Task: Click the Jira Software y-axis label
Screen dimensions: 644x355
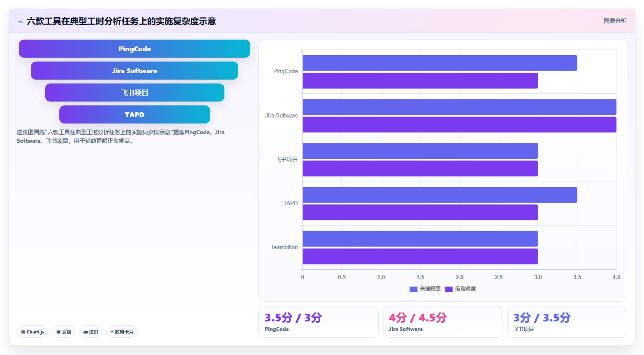Action: tap(282, 115)
